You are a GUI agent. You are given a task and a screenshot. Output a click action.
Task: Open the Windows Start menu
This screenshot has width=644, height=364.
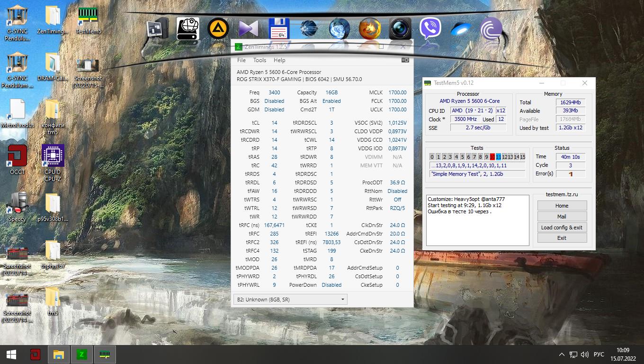[x=11, y=355]
